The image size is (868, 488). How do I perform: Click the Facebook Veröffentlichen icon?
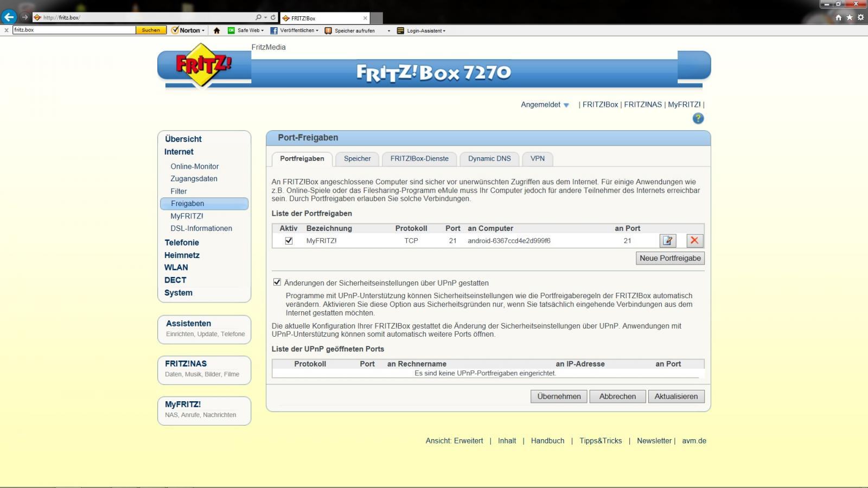point(274,30)
